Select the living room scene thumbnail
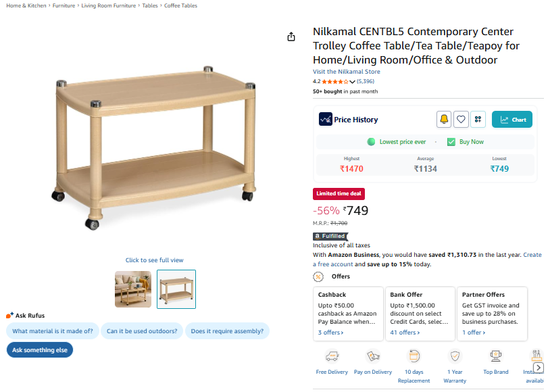 133,289
